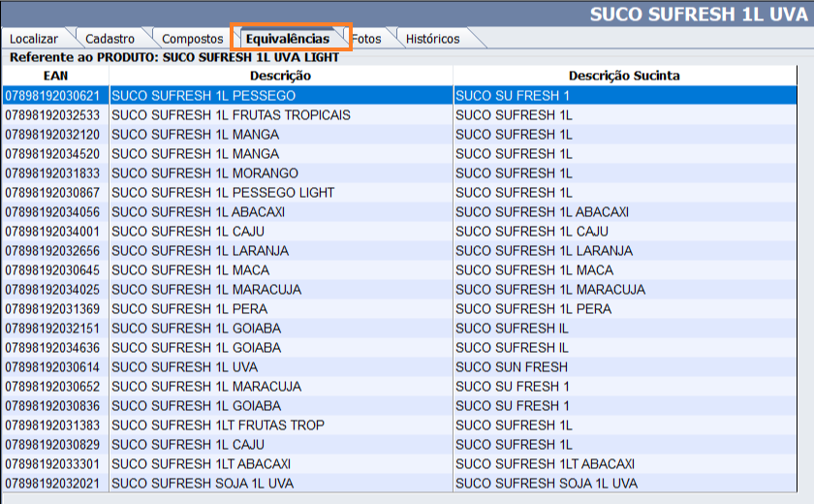Click SUCO SUFRESH 1L MACA in Descrição Sucinta

(534, 270)
